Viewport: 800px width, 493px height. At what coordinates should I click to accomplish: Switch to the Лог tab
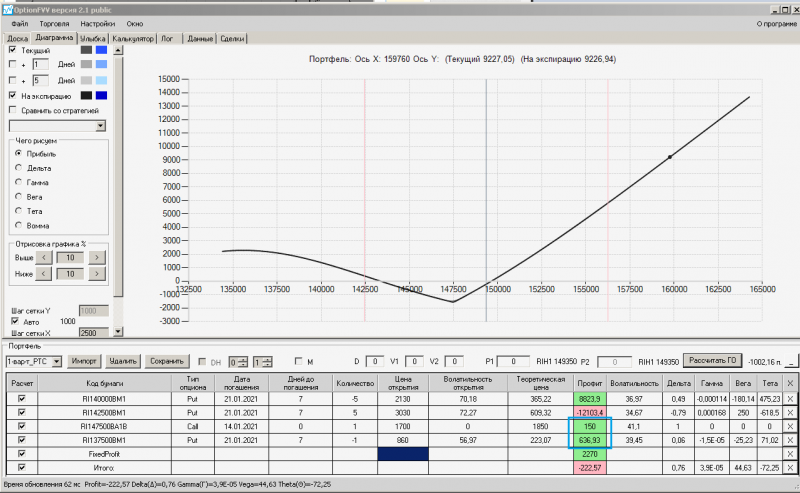167,38
